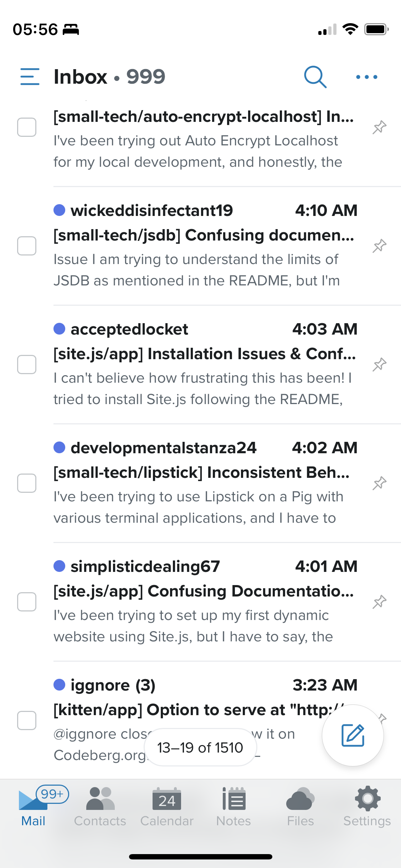Image resolution: width=401 pixels, height=868 pixels.
Task: Tap the Inbox • 999 title
Action: (109, 77)
